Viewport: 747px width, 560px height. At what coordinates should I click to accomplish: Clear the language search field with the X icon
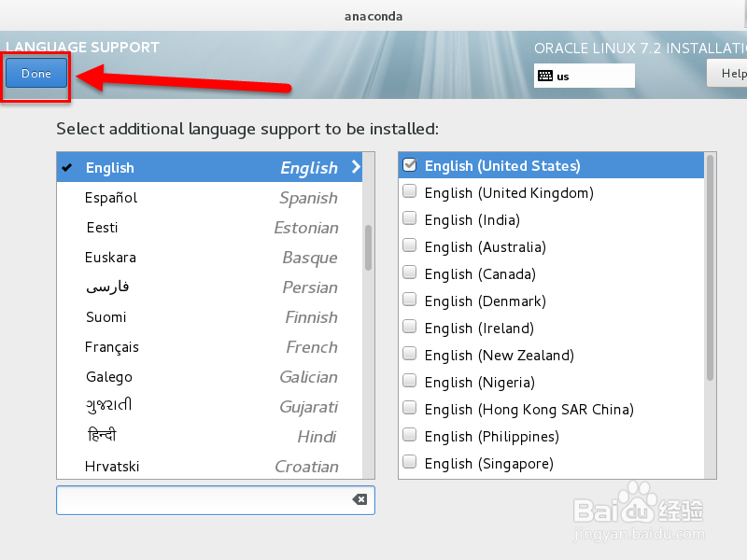pyautogui.click(x=359, y=499)
